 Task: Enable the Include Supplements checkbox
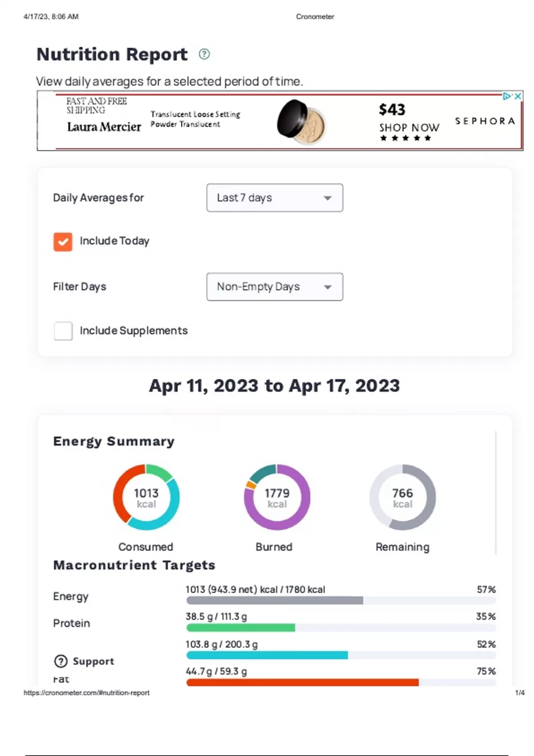point(63,331)
